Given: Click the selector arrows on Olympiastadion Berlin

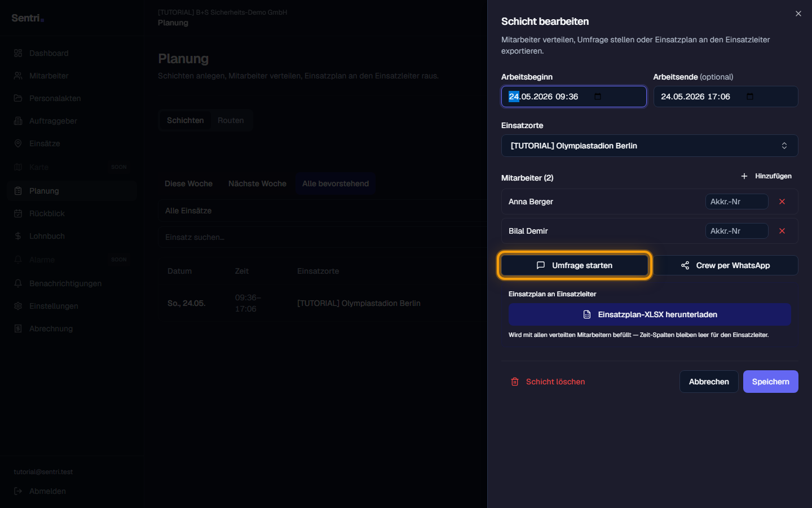Looking at the screenshot, I should point(784,146).
